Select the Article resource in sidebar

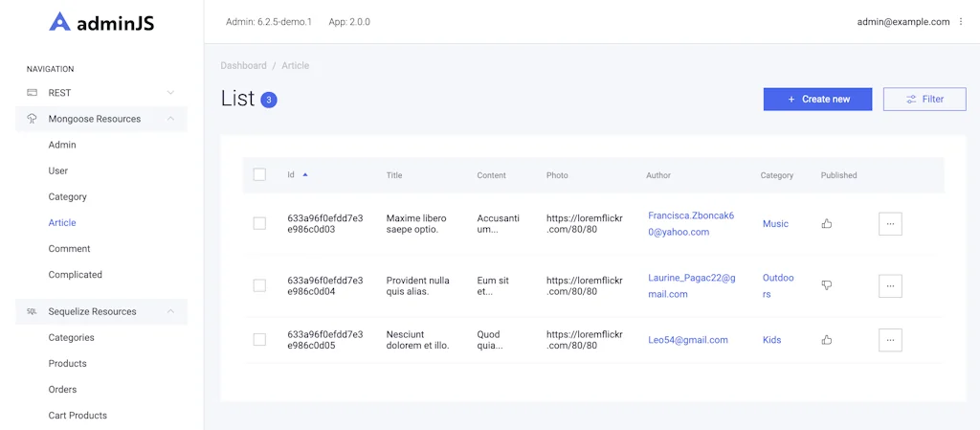pos(62,222)
